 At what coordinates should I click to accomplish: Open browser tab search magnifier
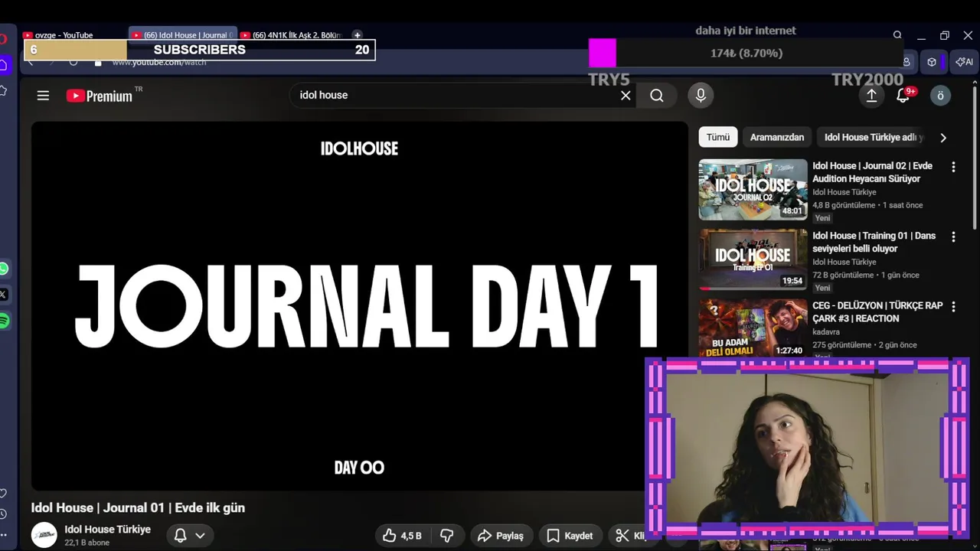click(897, 35)
